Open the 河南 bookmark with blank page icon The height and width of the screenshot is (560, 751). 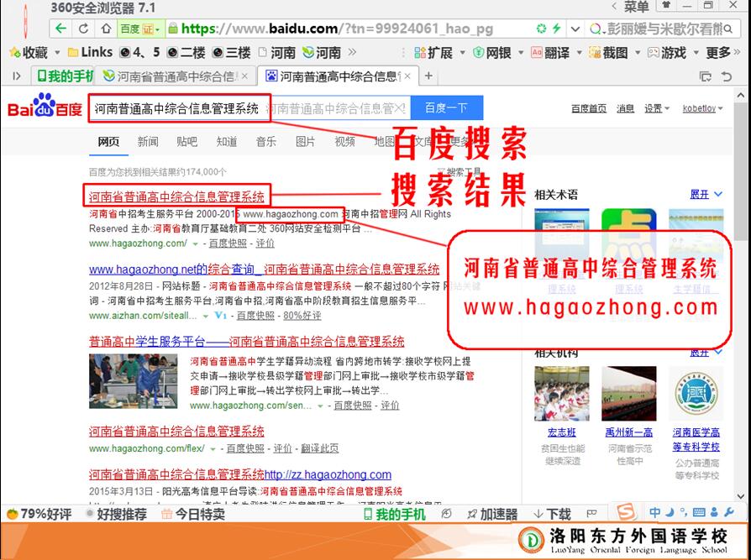[x=277, y=52]
